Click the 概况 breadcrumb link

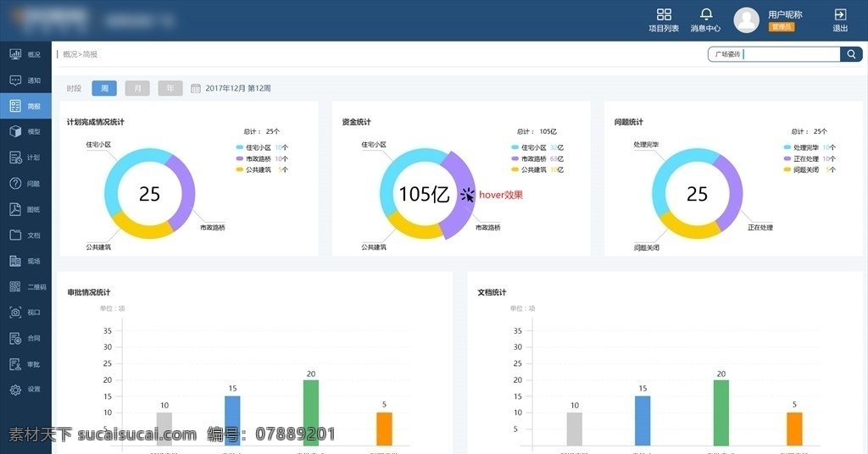tap(70, 54)
